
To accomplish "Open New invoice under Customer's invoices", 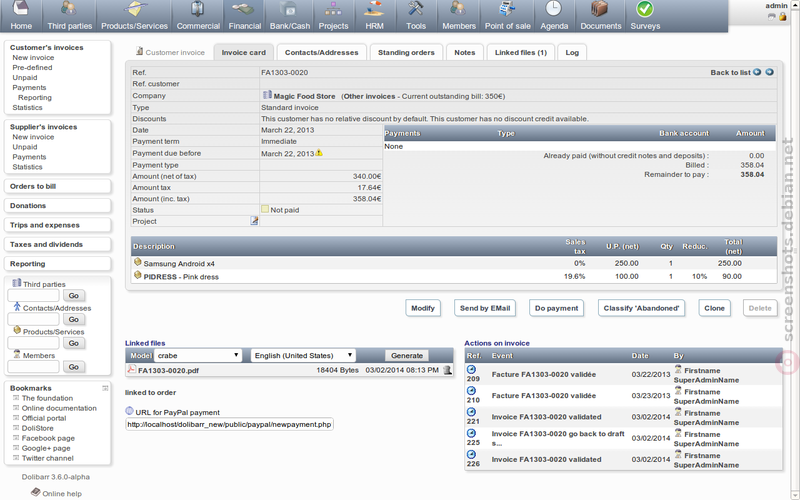I will tap(33, 58).
